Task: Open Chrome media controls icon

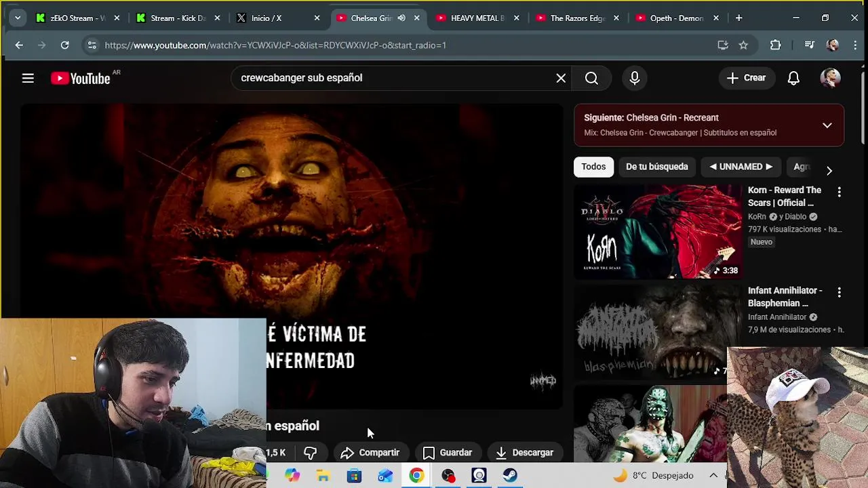Action: [x=809, y=45]
